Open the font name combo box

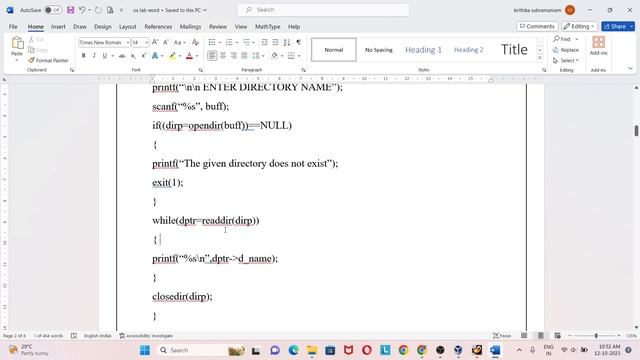pyautogui.click(x=104, y=42)
